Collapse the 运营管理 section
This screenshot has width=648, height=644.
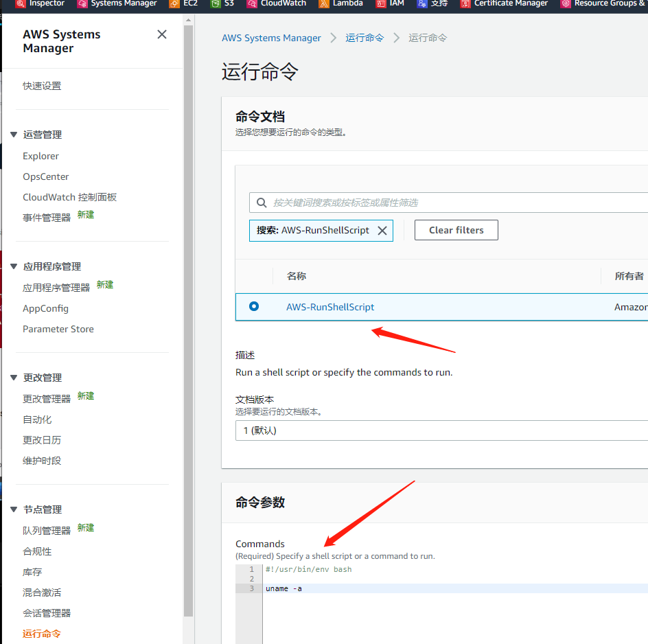[14, 135]
